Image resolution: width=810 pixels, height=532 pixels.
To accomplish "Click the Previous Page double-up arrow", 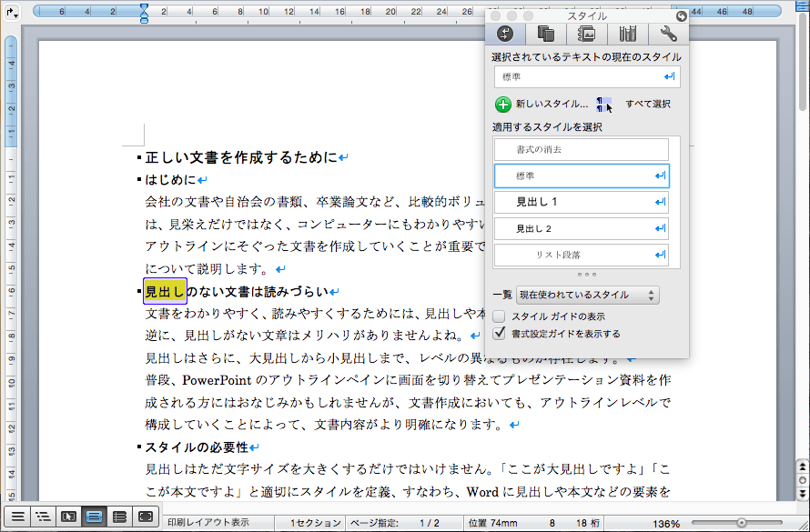I will pyautogui.click(x=802, y=467).
